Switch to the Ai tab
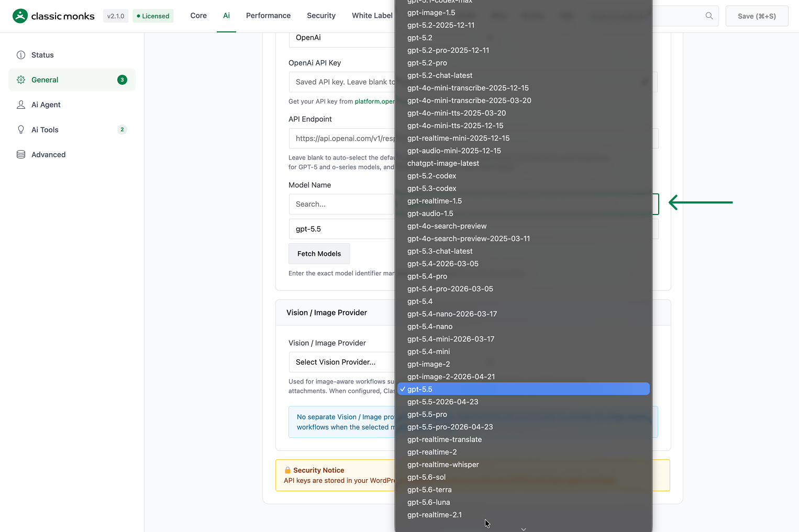Screen dimensions: 799x532 point(226,16)
